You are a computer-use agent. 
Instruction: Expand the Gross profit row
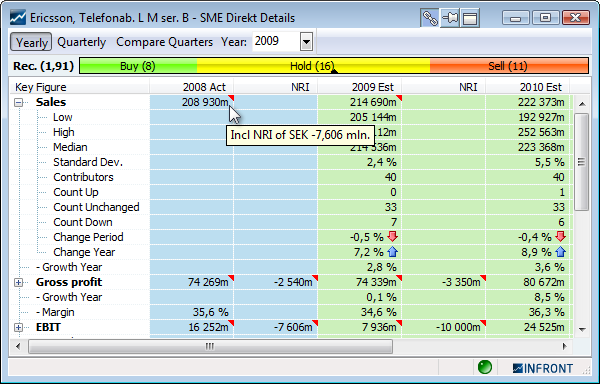tap(18, 282)
